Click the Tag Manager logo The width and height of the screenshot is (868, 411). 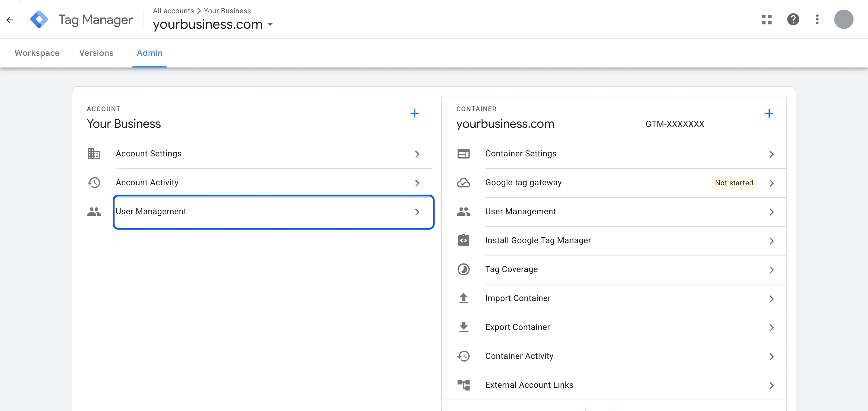click(39, 20)
